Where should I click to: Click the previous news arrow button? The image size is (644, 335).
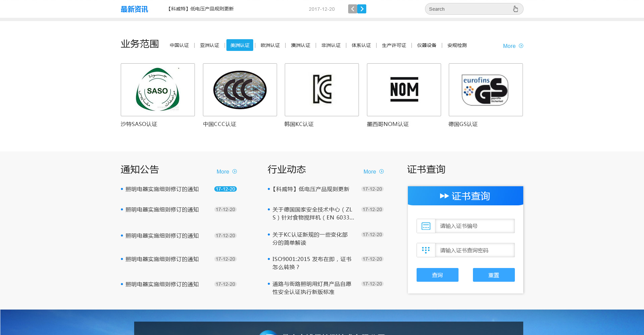pos(352,9)
